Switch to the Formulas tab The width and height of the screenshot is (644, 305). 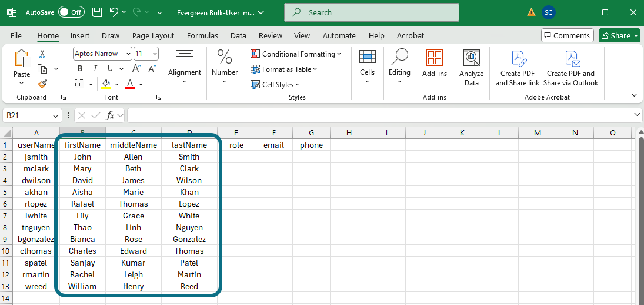(202, 36)
